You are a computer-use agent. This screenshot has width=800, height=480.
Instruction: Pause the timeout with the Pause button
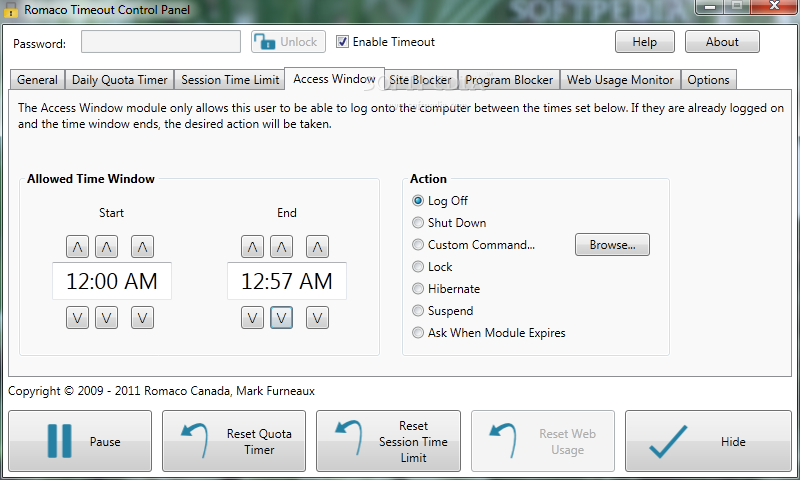(80, 441)
